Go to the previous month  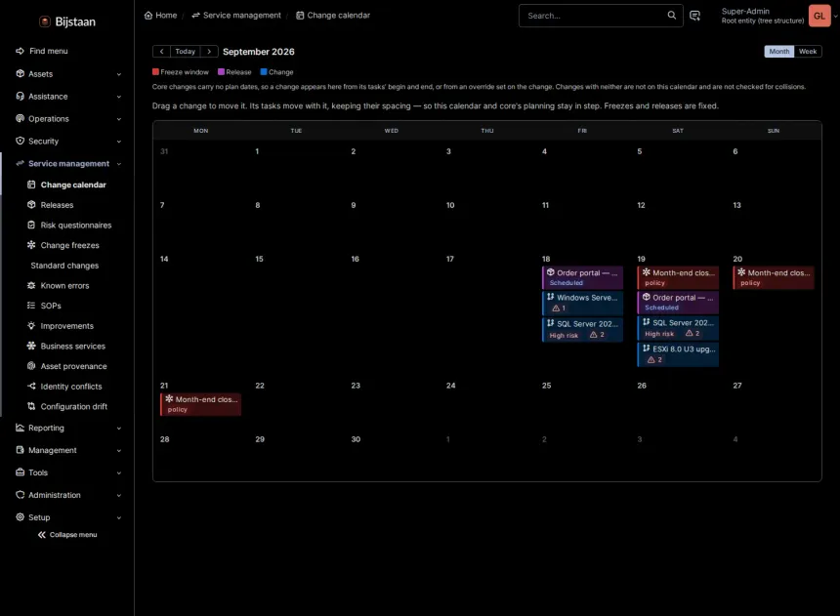point(162,52)
